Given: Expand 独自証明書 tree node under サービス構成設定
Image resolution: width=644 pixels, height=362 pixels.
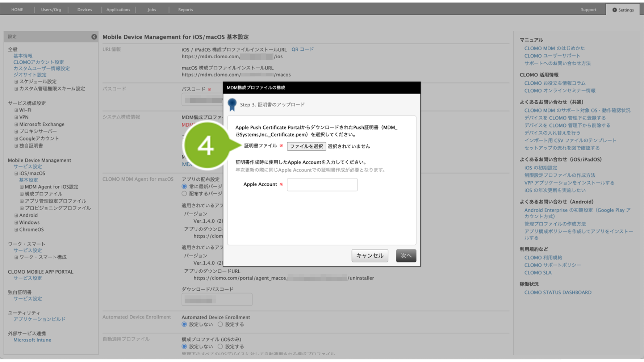Looking at the screenshot, I should tap(16, 146).
